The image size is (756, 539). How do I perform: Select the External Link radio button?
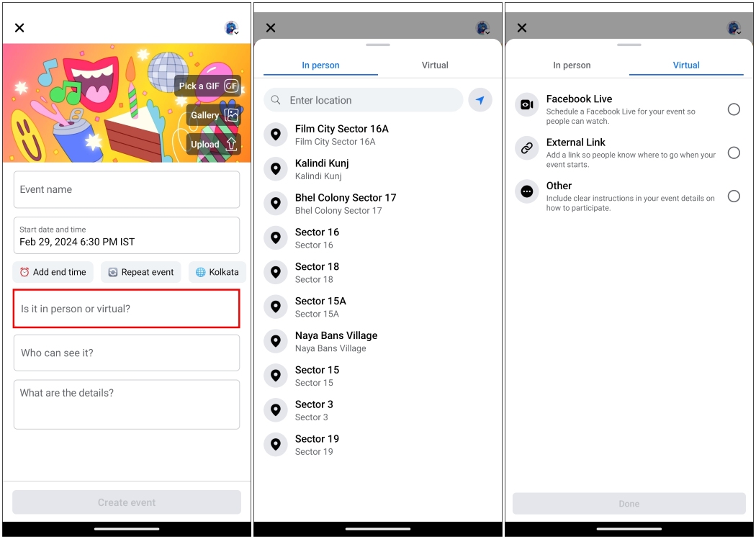(733, 153)
